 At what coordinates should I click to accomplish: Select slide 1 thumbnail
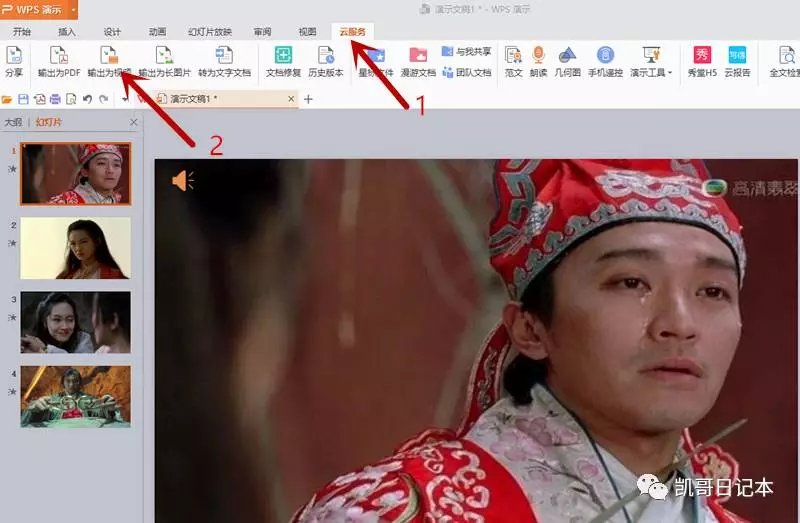76,174
